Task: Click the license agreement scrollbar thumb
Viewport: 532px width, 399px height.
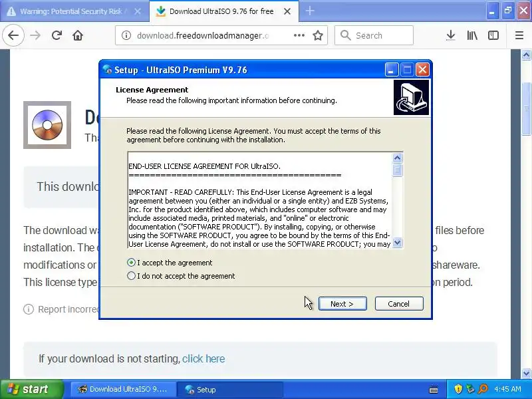Action: point(397,170)
